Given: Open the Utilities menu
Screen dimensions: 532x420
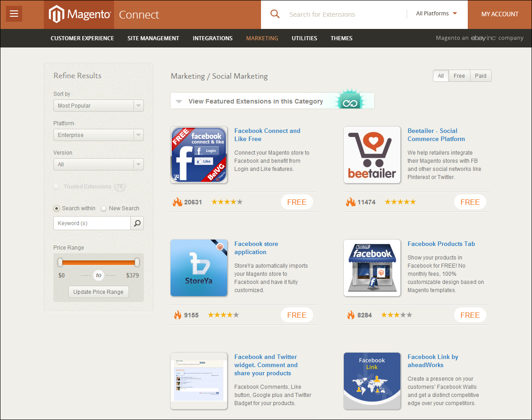Looking at the screenshot, I should (304, 38).
